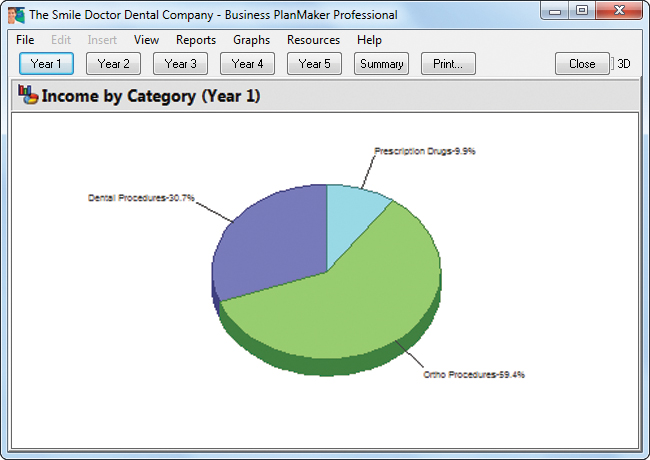The image size is (650, 460).
Task: Click the Ortho Procedures-59.4% label
Action: tap(474, 375)
